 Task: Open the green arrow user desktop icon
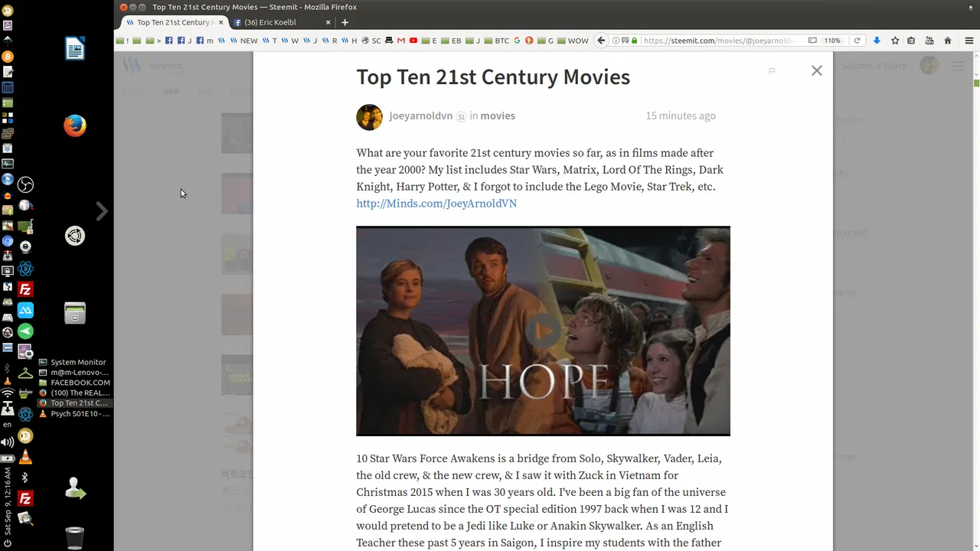pos(75,488)
